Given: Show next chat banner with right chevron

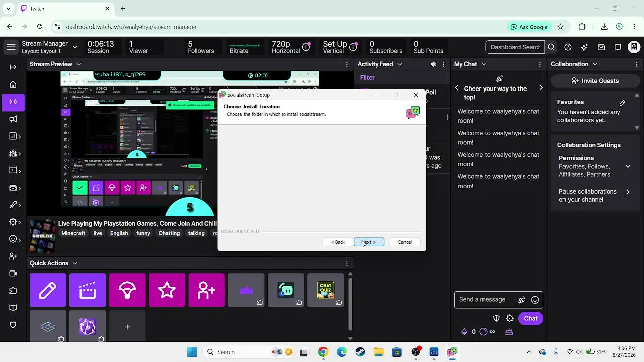Looking at the screenshot, I should 541,88.
